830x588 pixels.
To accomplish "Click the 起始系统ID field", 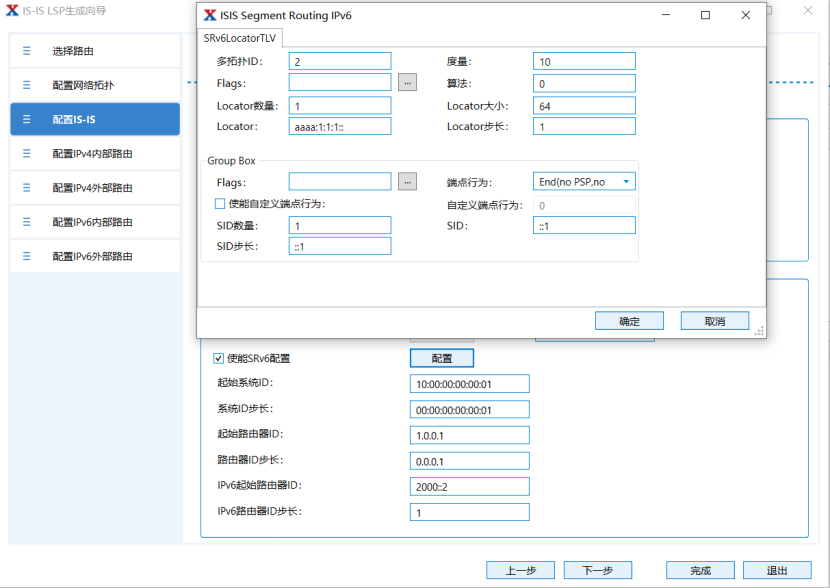I will click(470, 384).
